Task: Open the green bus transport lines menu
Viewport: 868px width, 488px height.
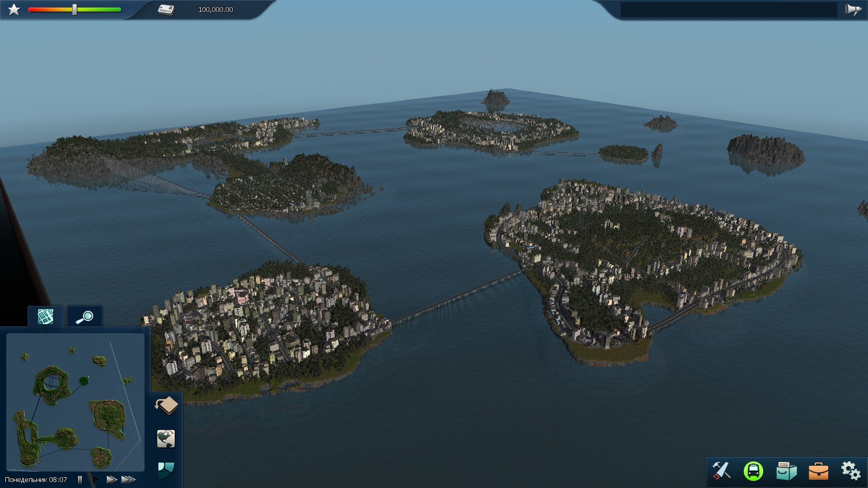Action: (754, 471)
